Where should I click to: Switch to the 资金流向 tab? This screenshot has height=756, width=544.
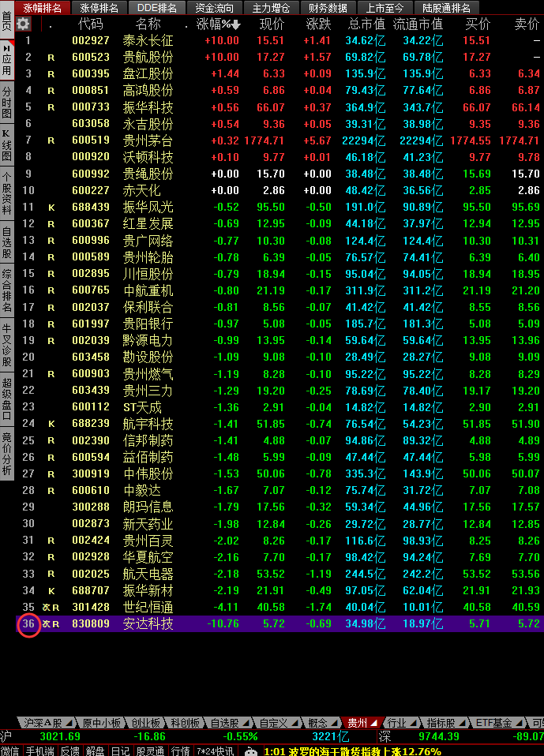coord(214,8)
